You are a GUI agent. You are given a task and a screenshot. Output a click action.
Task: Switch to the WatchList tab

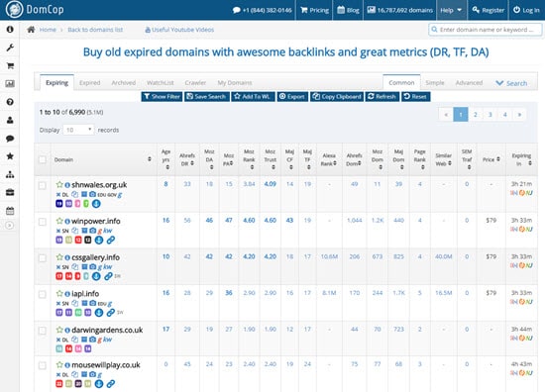tap(161, 83)
